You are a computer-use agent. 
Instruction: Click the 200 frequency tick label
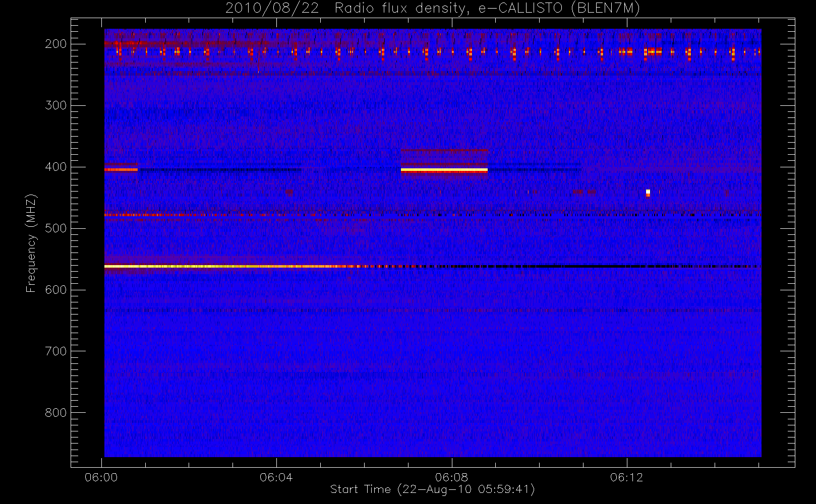(x=56, y=44)
